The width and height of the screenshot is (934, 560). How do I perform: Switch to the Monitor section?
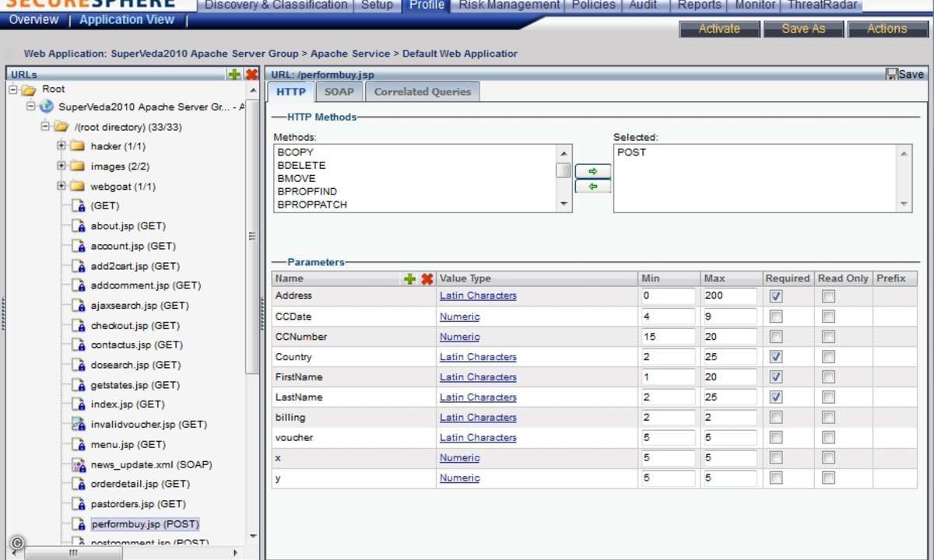[x=755, y=5]
